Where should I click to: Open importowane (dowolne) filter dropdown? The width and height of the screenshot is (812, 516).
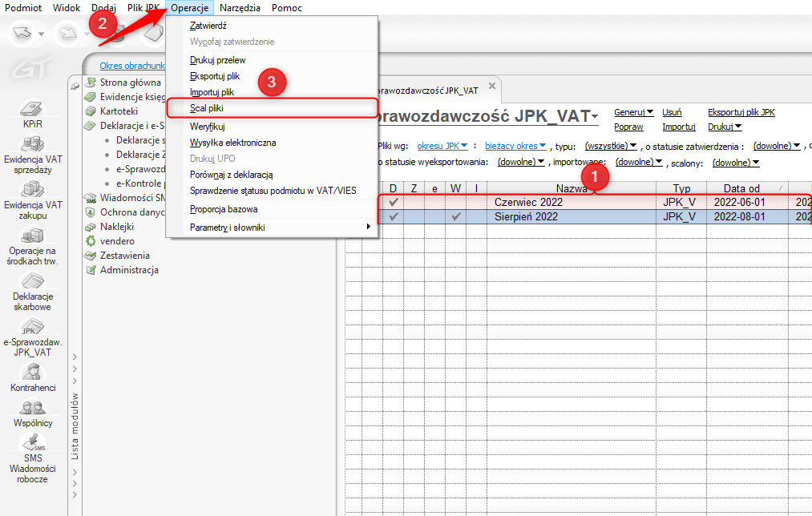tap(639, 162)
